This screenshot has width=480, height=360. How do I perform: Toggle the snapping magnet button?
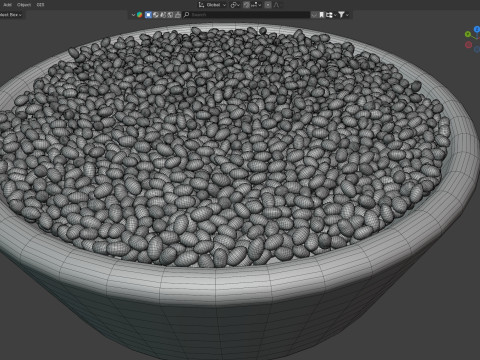(246, 5)
